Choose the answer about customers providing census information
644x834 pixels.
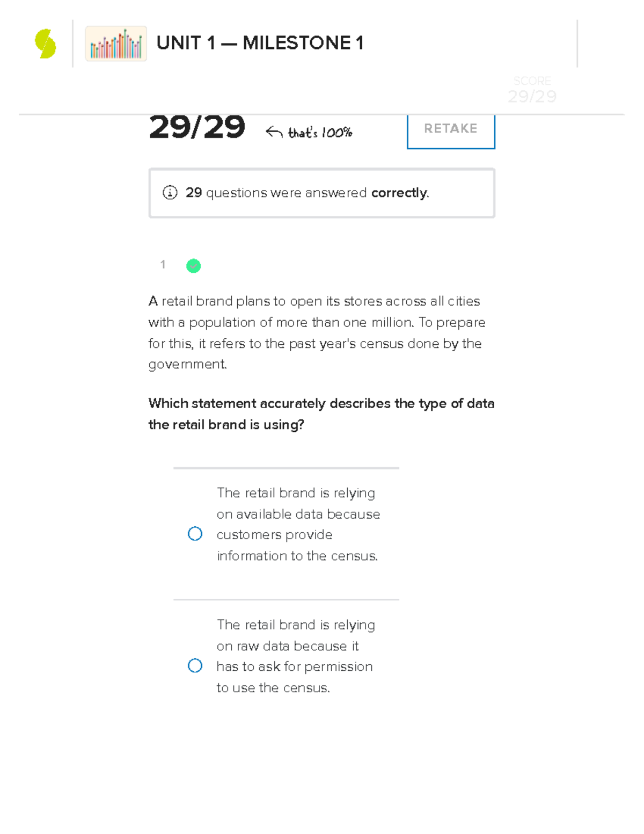tap(298, 524)
